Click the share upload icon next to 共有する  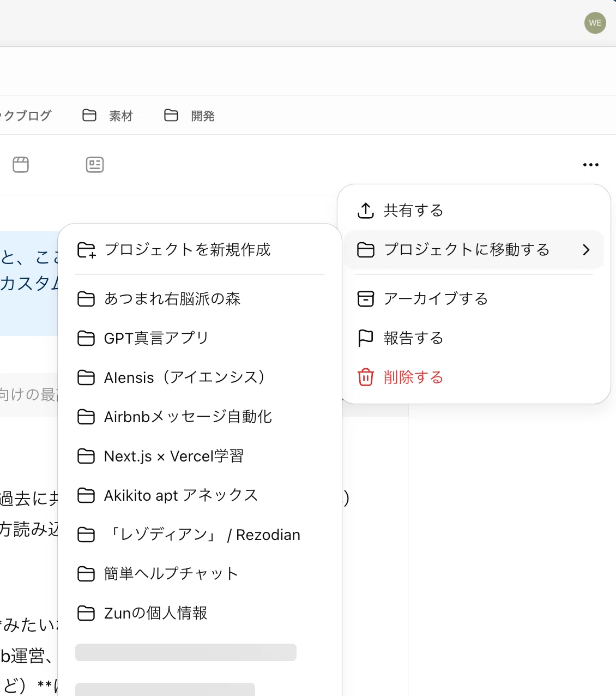coord(365,211)
